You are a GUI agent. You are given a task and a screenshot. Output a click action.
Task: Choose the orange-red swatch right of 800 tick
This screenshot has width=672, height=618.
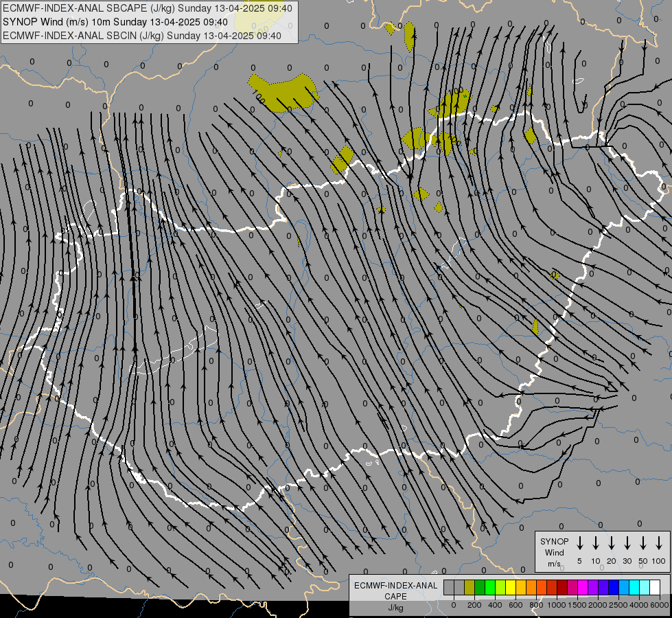[542, 588]
